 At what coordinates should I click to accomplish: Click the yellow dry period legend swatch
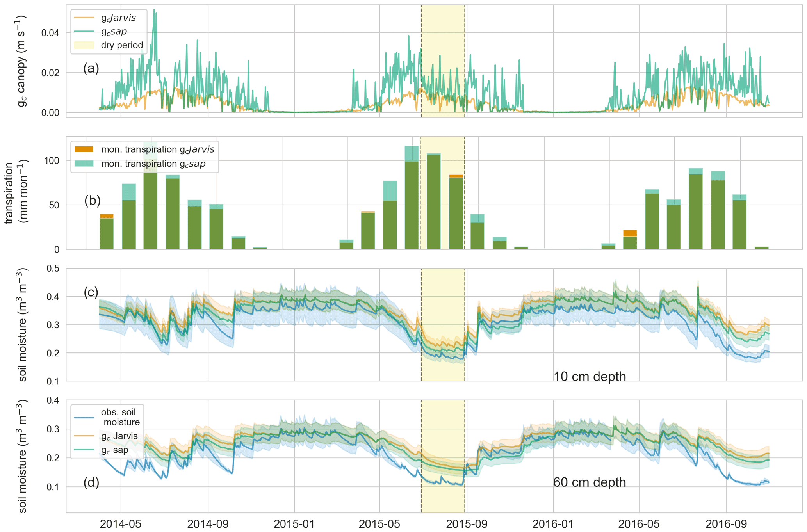pyautogui.click(x=84, y=45)
